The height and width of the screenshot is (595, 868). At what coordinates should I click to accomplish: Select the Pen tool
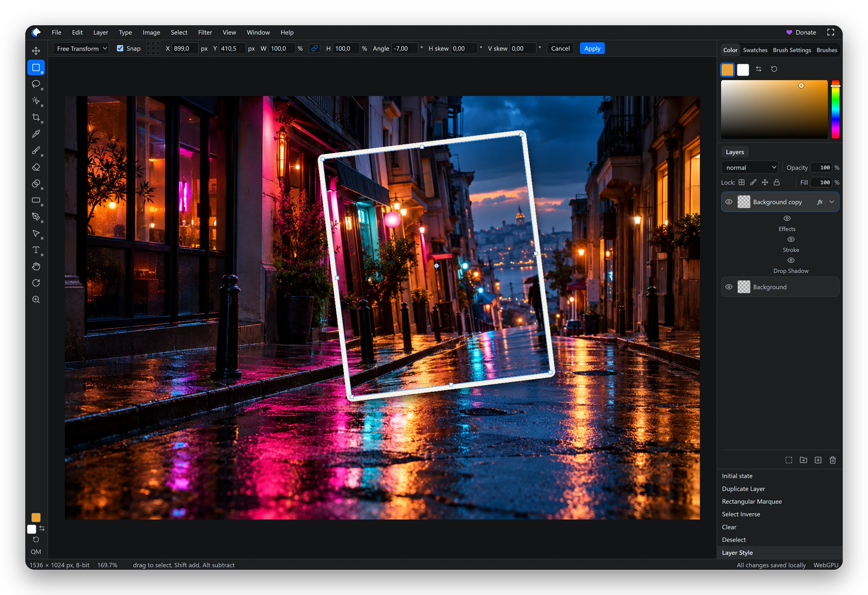click(36, 217)
